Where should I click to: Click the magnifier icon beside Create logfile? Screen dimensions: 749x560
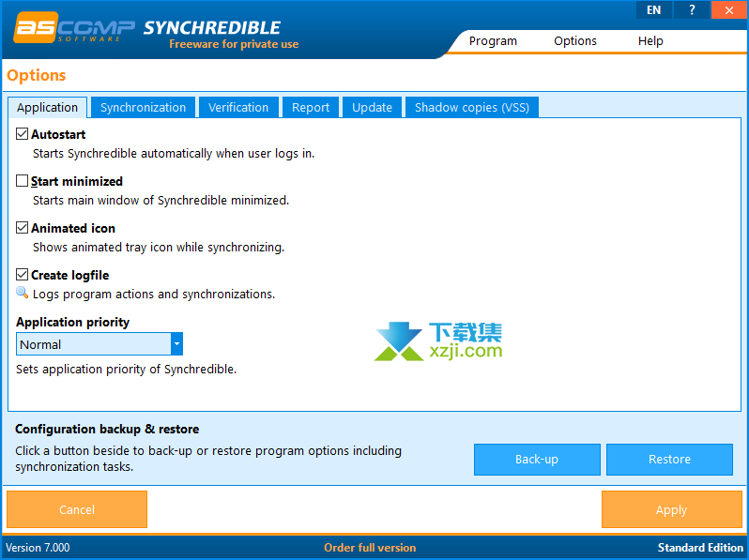coord(22,292)
